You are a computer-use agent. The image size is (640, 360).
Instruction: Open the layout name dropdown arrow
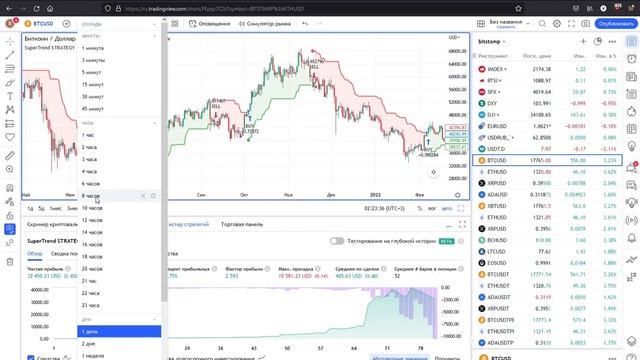click(528, 24)
